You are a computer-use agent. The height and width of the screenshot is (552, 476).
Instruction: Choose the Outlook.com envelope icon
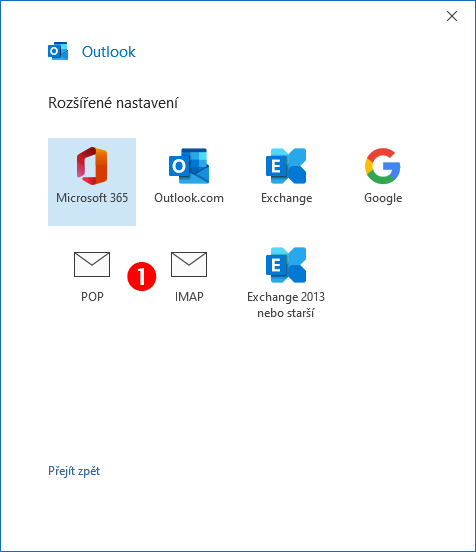click(189, 166)
